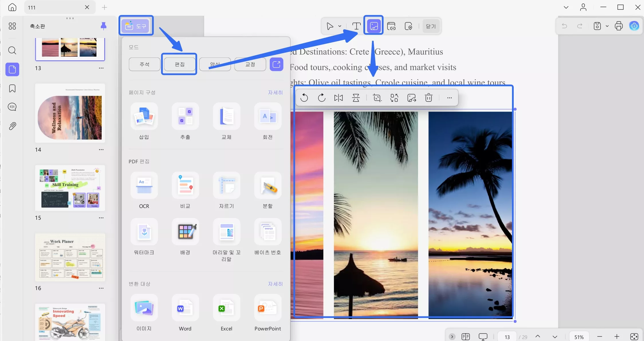Image resolution: width=644 pixels, height=341 pixels.
Task: Zoom out with the minus button
Action: coord(600,337)
